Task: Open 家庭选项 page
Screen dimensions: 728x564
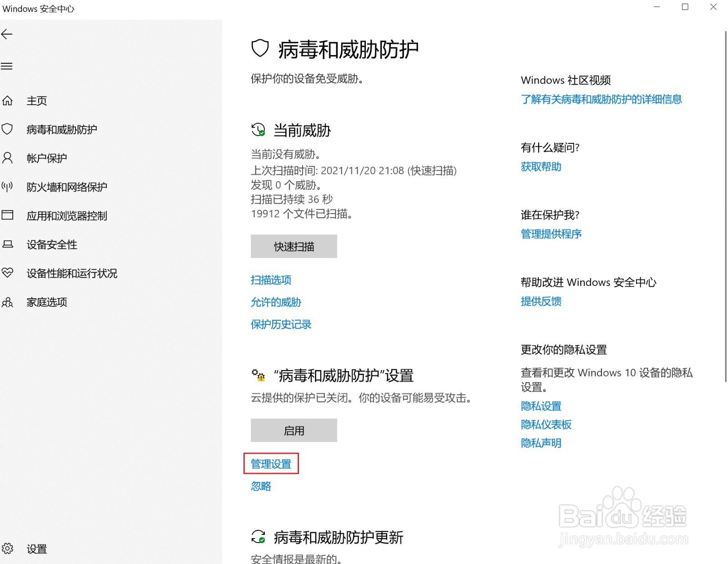Action: coord(47,302)
